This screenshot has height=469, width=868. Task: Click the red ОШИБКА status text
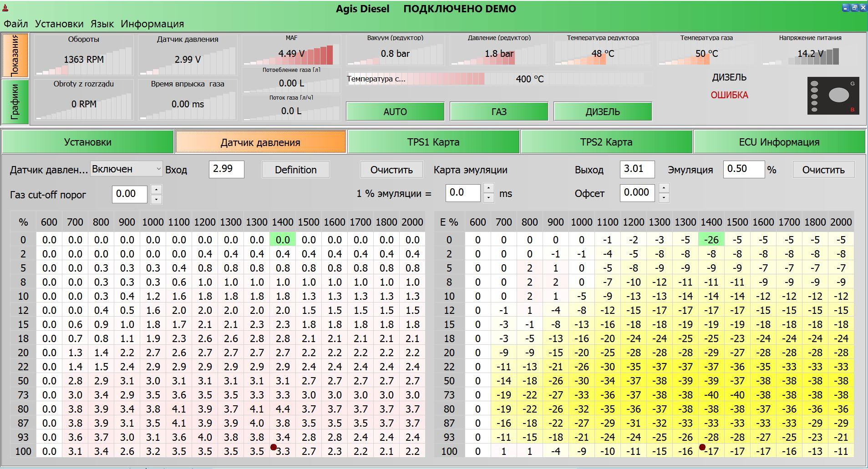730,95
